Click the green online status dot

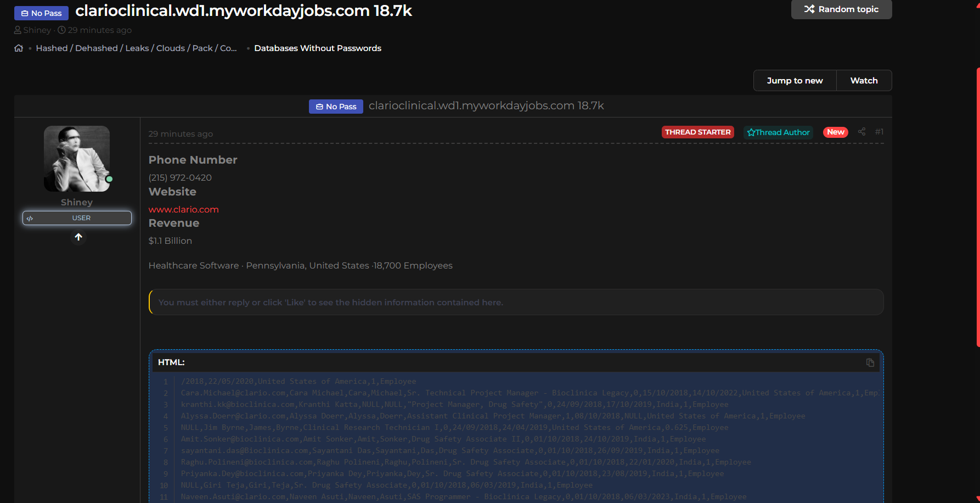[x=109, y=179]
